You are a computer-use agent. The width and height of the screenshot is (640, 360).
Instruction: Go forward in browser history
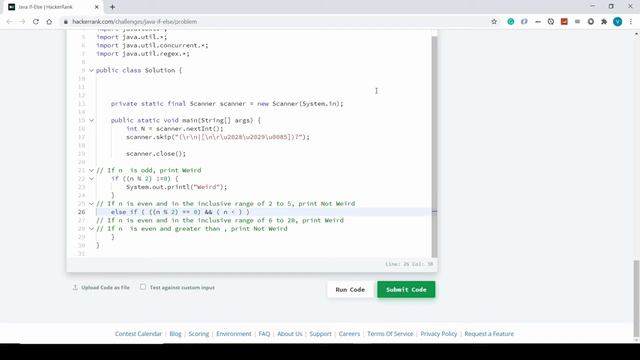pyautogui.click(x=22, y=22)
